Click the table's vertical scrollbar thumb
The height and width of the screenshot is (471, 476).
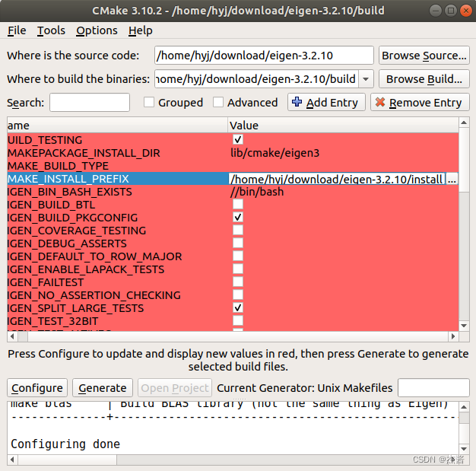pyautogui.click(x=464, y=160)
